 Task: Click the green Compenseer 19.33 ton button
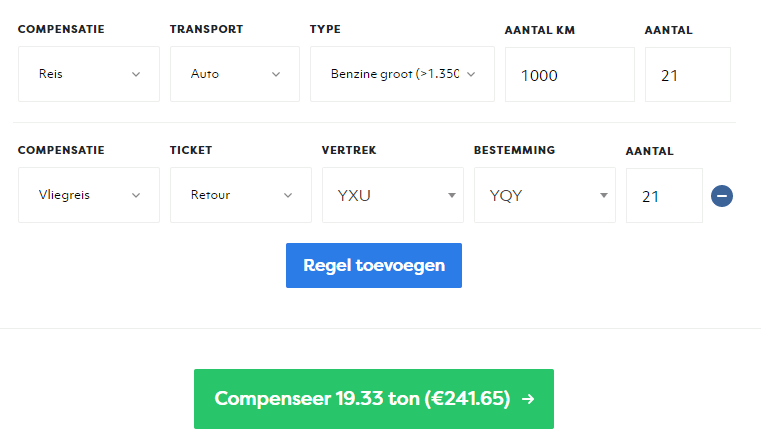pos(373,399)
